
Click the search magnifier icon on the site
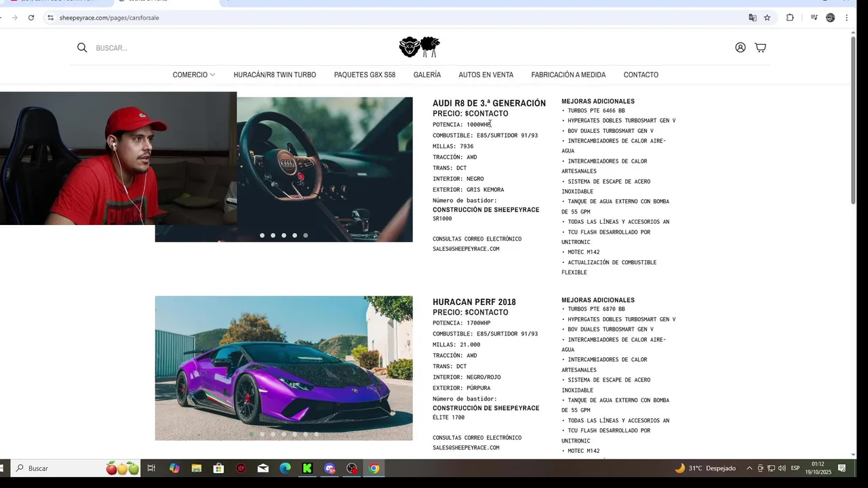point(82,47)
